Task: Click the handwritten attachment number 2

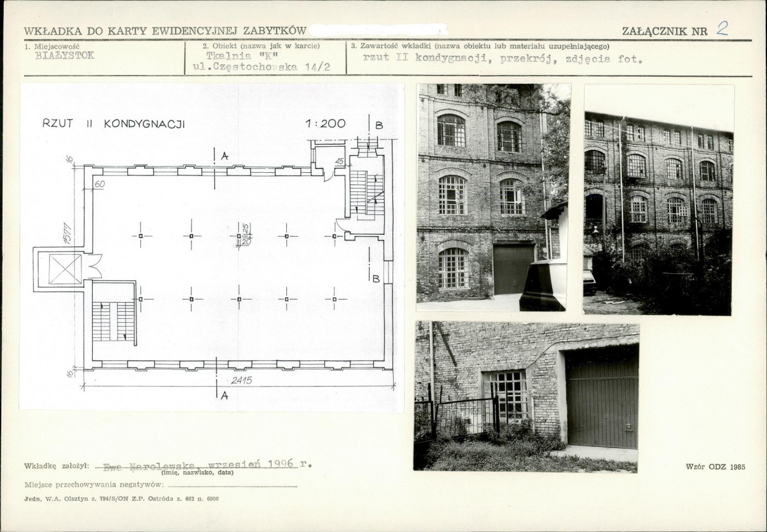Action: [722, 28]
